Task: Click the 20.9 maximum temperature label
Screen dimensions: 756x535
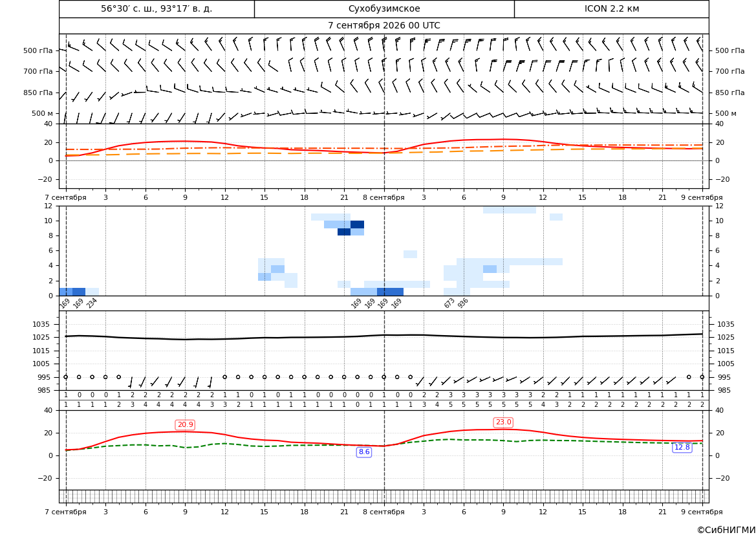Action: 185,424
